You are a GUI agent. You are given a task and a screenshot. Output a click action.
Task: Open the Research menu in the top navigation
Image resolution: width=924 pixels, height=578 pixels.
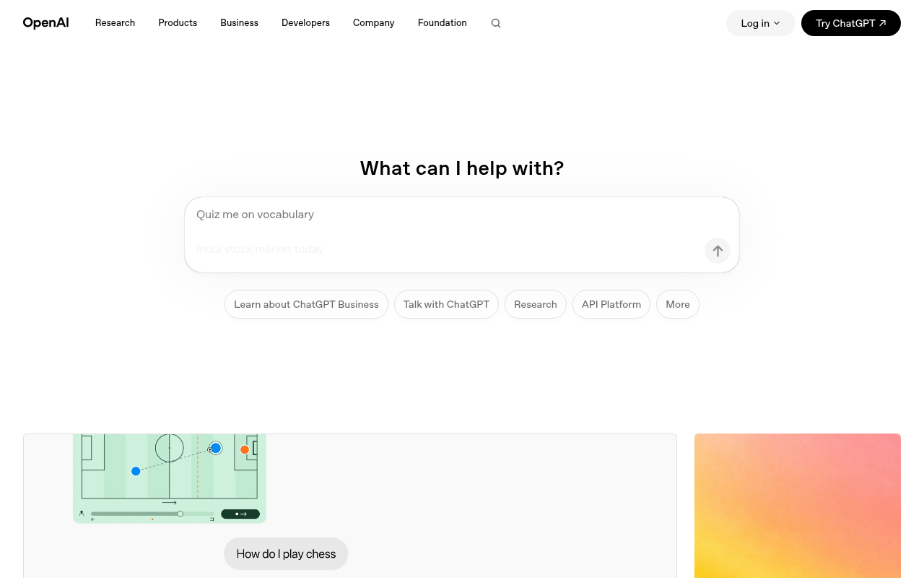pyautogui.click(x=115, y=23)
